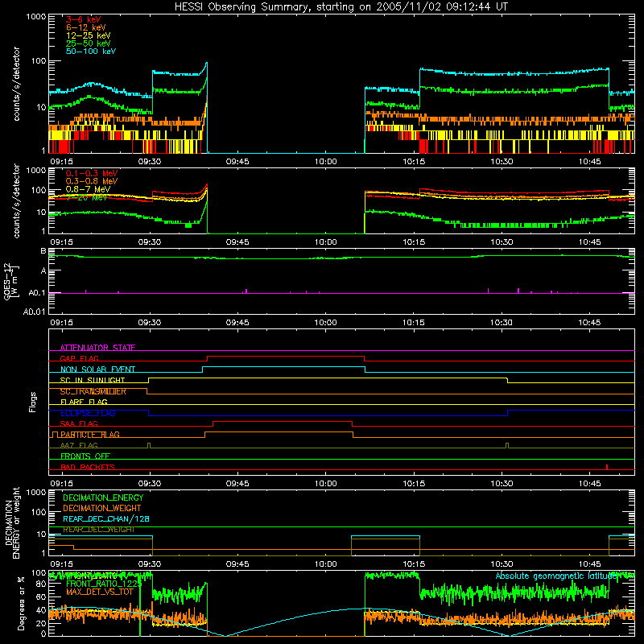Click the REAR_DEC_CHAN/128 legend label

pyautogui.click(x=106, y=518)
